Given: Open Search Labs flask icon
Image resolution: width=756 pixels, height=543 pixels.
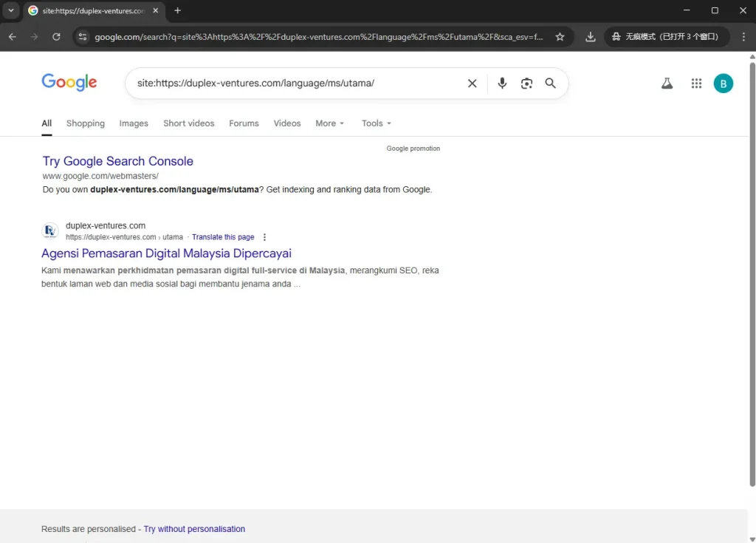Looking at the screenshot, I should (667, 83).
